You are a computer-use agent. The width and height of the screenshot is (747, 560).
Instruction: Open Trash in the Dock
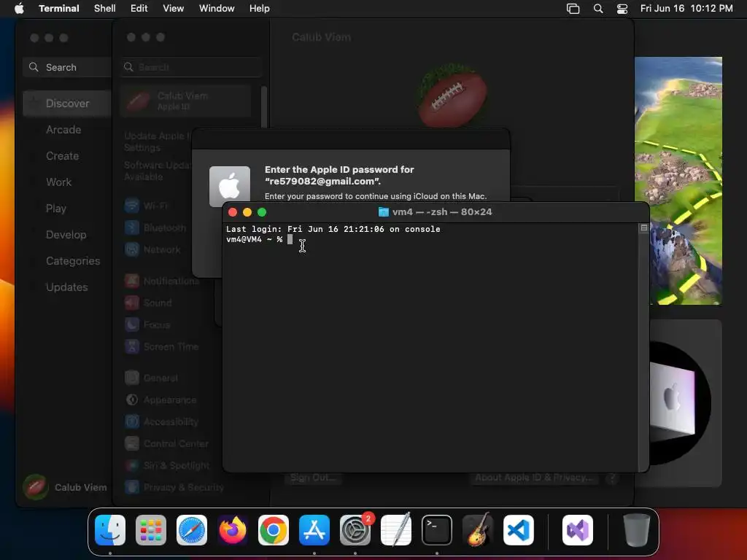pos(636,530)
